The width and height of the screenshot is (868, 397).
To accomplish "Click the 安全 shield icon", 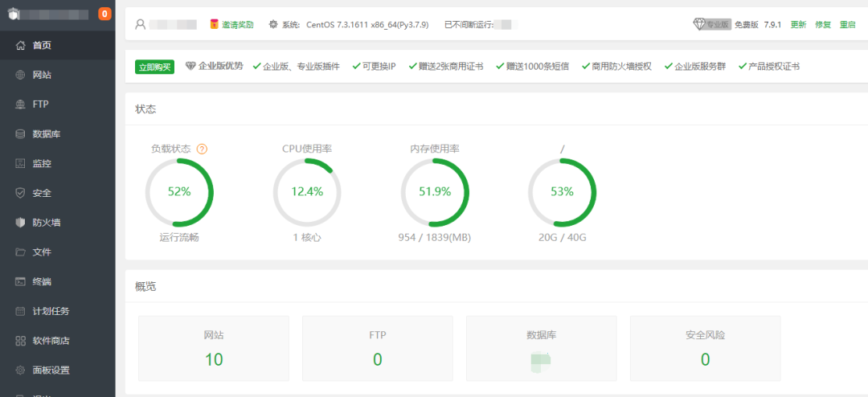I will point(21,193).
